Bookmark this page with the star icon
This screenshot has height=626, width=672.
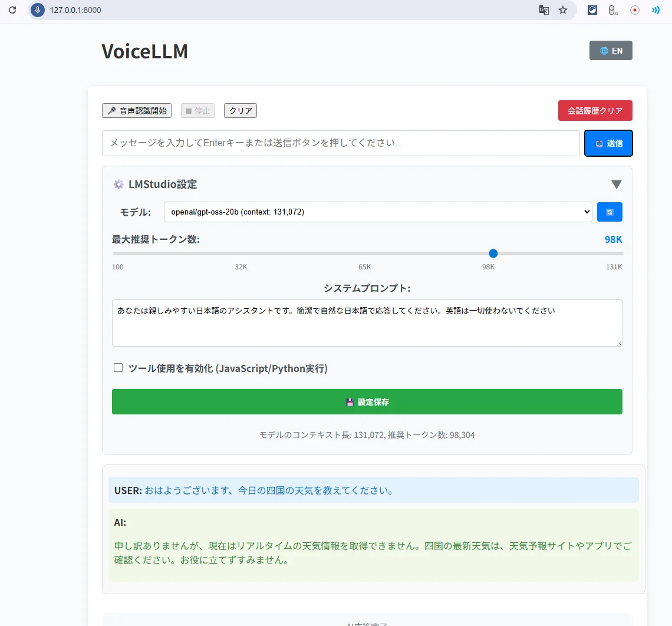click(x=563, y=10)
